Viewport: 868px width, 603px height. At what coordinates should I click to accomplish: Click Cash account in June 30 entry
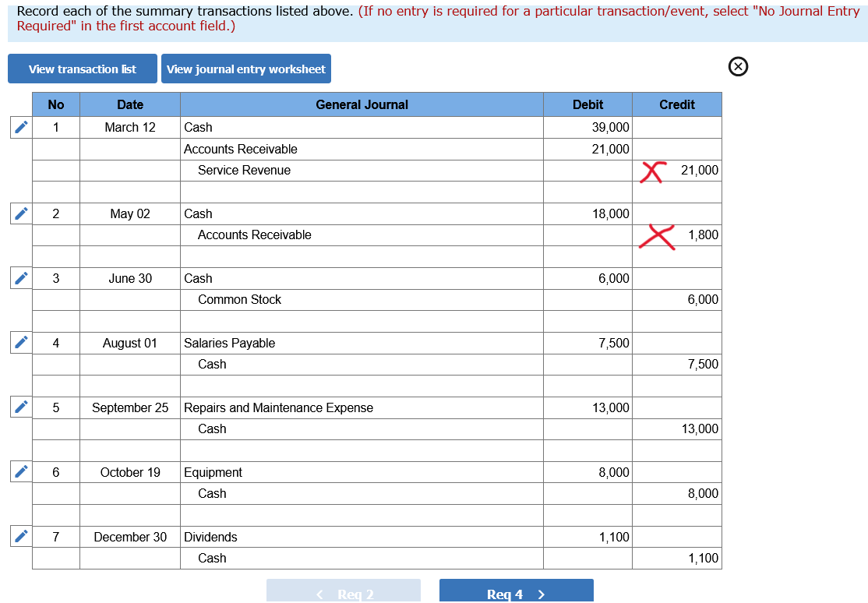[x=362, y=279]
